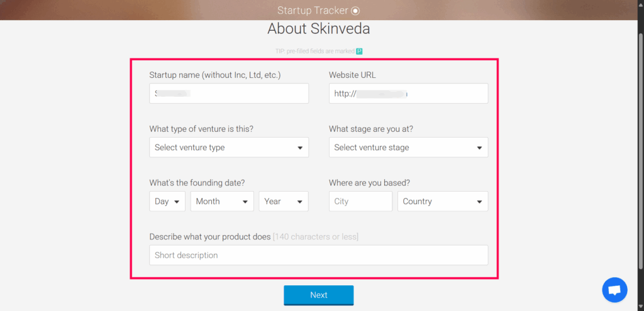This screenshot has width=644, height=311.
Task: Click the Startup Tracker logo icon
Action: pos(356,11)
